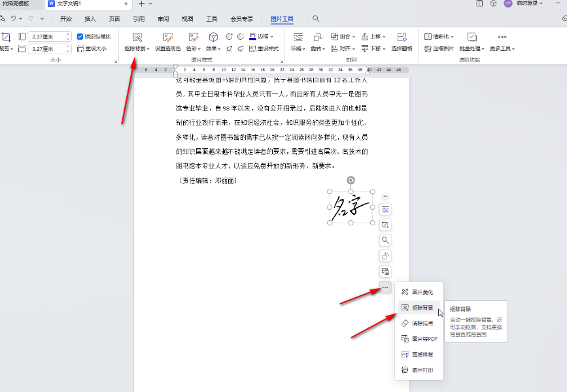
Task: Expand the 清晰化 sharpen dropdown
Action: click(452, 37)
